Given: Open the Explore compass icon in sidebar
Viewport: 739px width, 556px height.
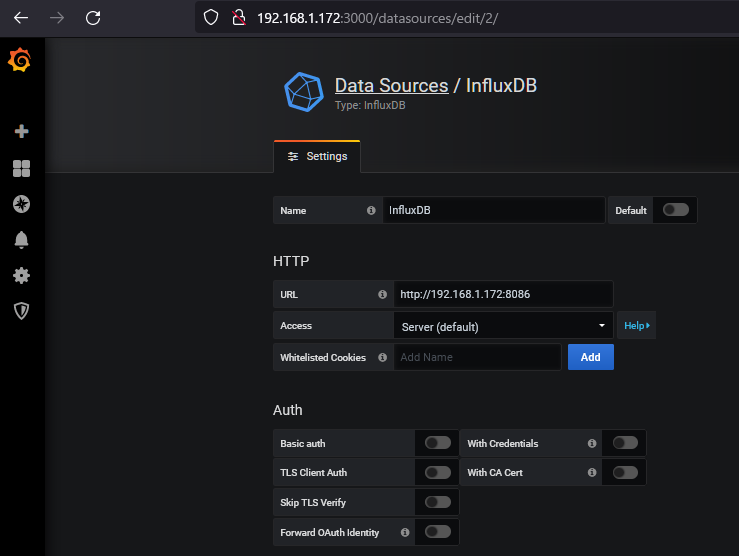Looking at the screenshot, I should point(21,204).
